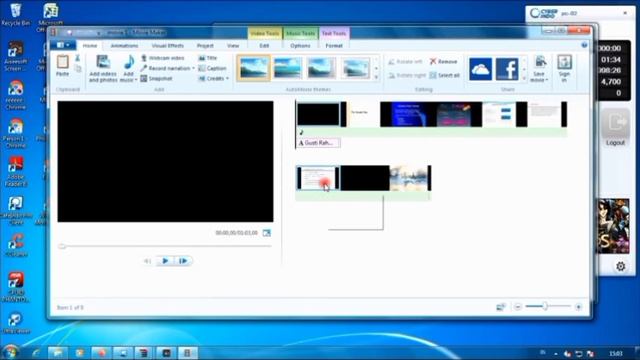
Task: Click the Paste button in Clipboard group
Action: pyautogui.click(x=62, y=66)
